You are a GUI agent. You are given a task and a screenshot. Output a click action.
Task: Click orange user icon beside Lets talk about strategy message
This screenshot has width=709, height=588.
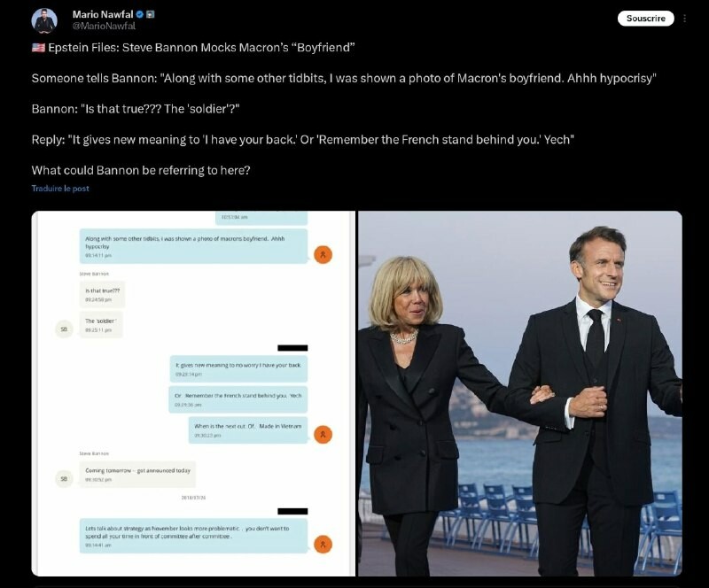tap(323, 544)
